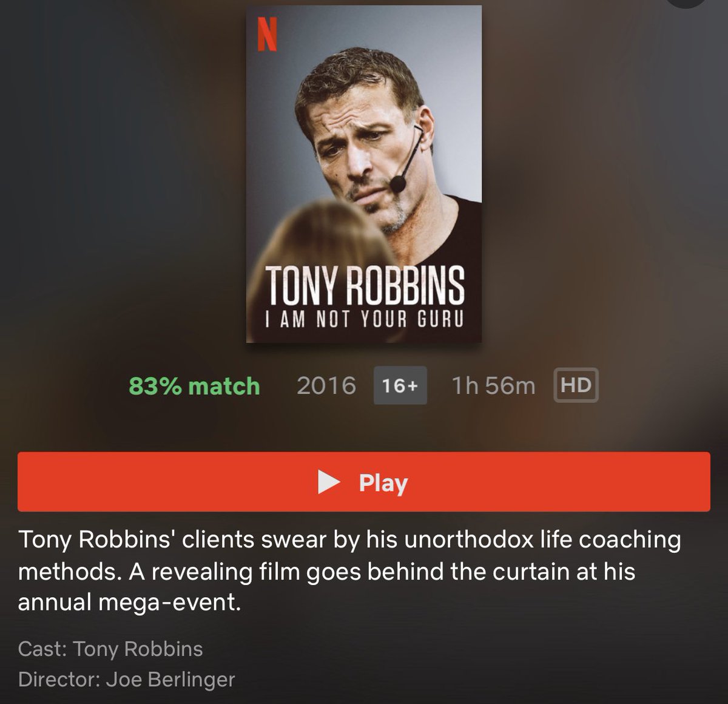Click the TONY ROBBINS title on poster

point(364,286)
